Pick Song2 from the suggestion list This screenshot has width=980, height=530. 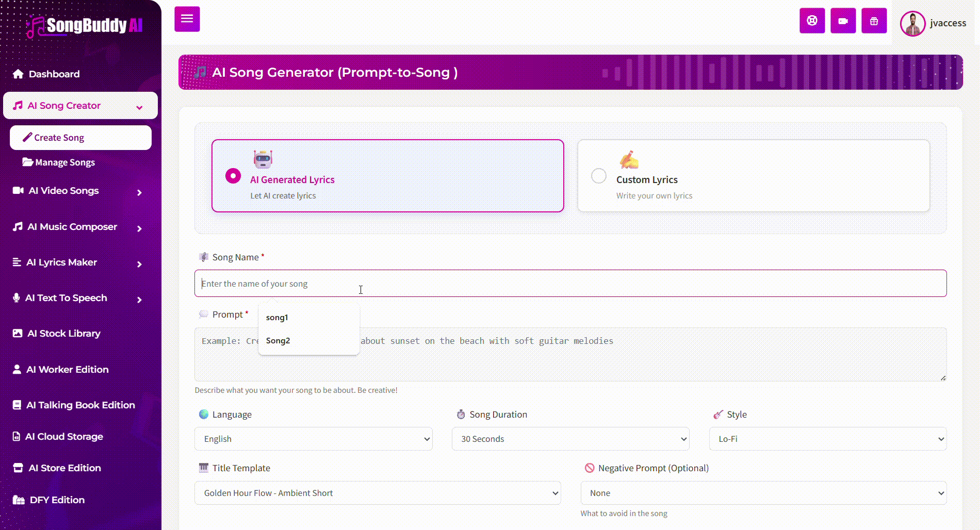coord(278,341)
